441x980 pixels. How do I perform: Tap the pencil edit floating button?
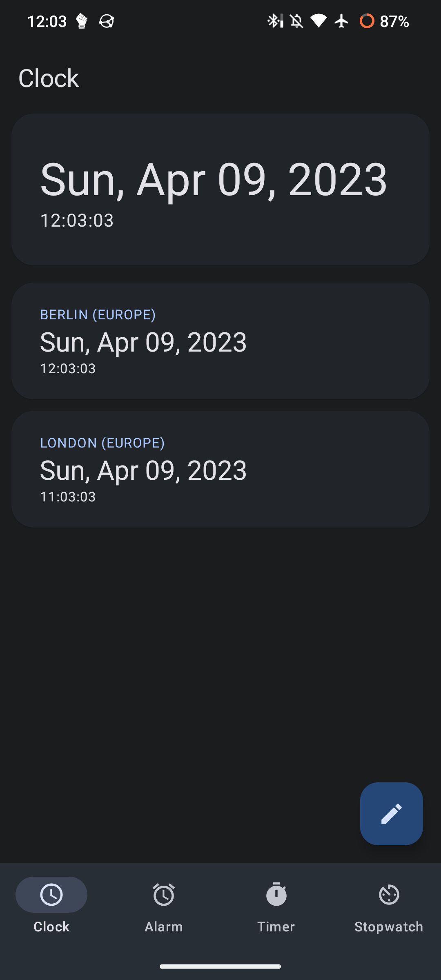click(x=391, y=813)
